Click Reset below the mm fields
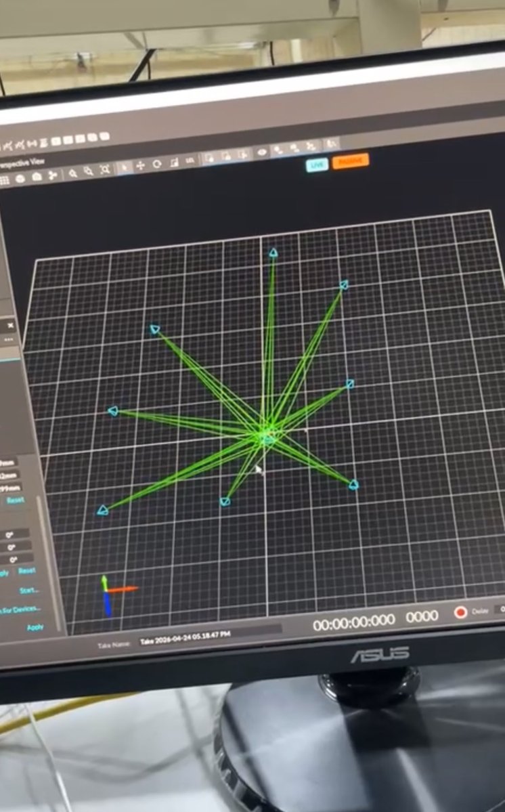The width and height of the screenshot is (505, 812). 16,500
